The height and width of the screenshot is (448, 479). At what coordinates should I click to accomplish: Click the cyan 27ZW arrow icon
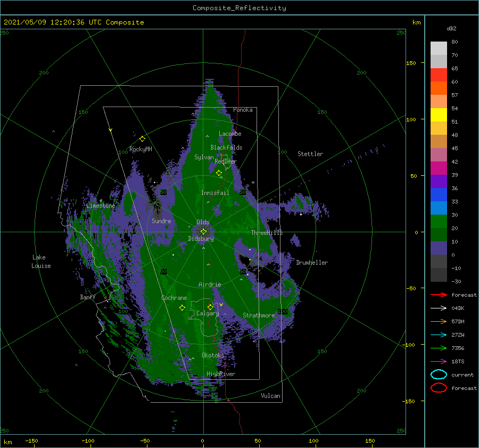click(x=439, y=335)
